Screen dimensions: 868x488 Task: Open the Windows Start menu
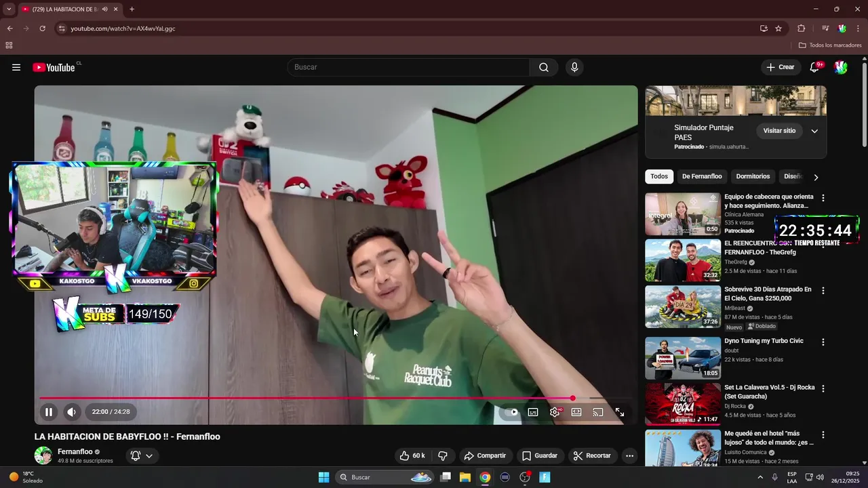point(323,477)
